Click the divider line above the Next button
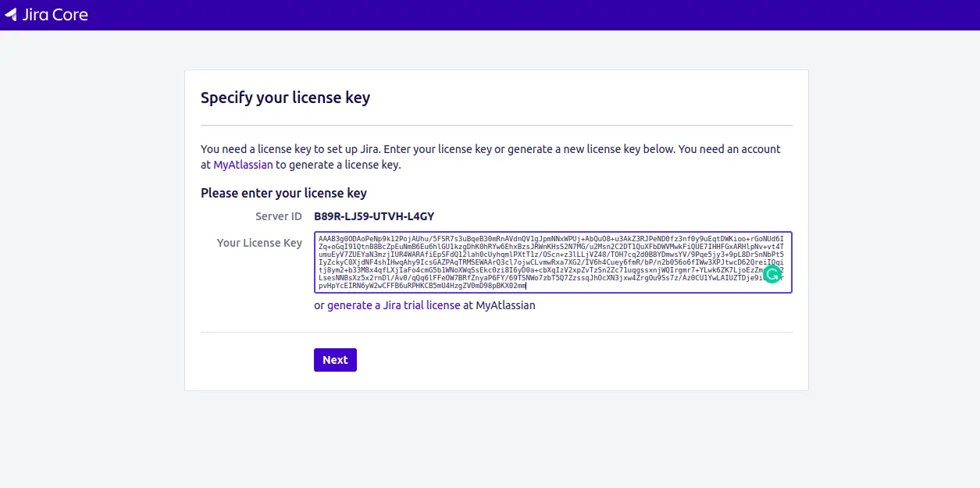Image resolution: width=980 pixels, height=488 pixels. tap(497, 332)
